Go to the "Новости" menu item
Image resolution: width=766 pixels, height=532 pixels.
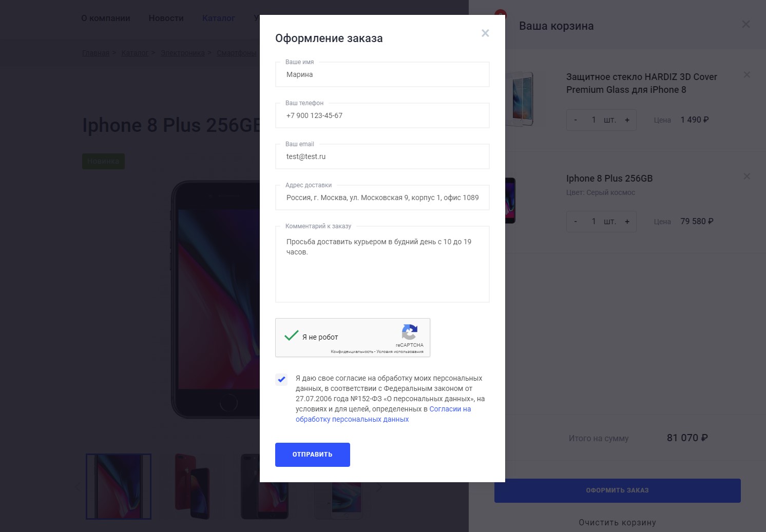click(166, 18)
